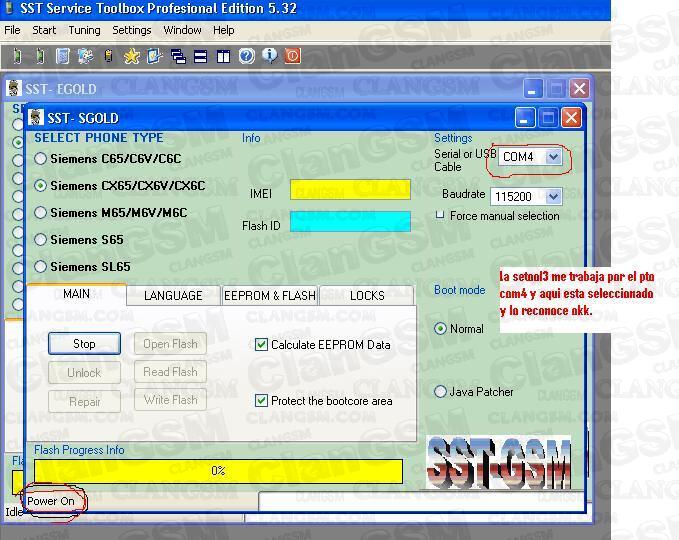
Task: Click the Repair button
Action: [x=84, y=402]
